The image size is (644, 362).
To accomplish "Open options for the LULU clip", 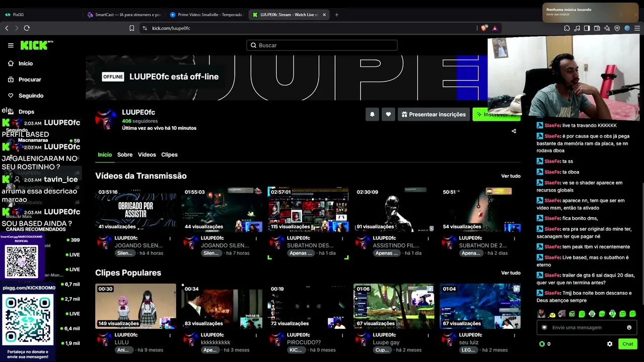I will (x=170, y=335).
